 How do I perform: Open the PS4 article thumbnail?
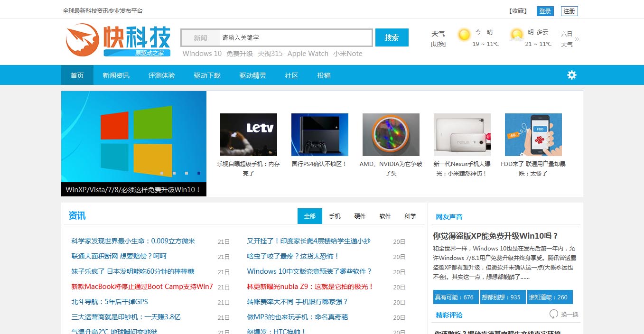click(x=319, y=135)
